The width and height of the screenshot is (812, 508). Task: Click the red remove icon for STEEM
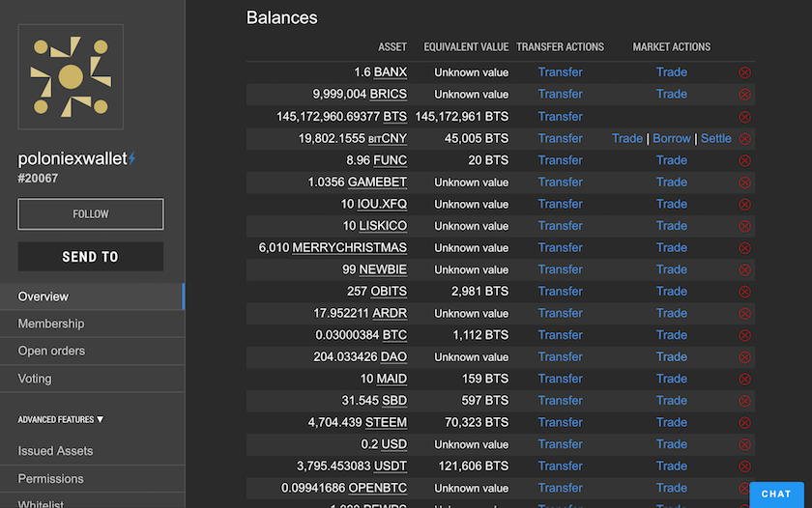(x=744, y=423)
